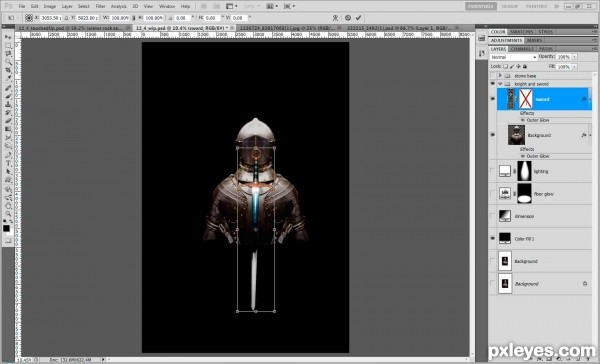Open the Opacity slider arrow
The height and width of the screenshot is (364, 600).
(x=574, y=57)
